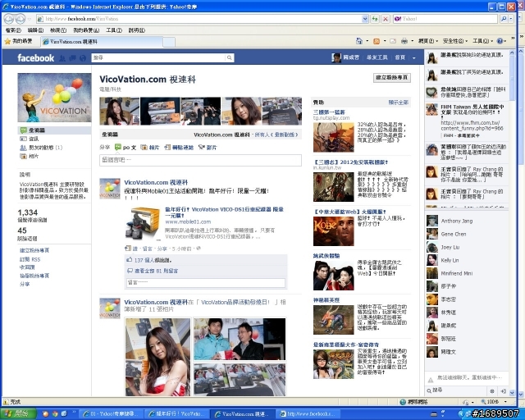525x420 pixels.
Task: Click the chat settings gear icon
Action: coord(492,390)
